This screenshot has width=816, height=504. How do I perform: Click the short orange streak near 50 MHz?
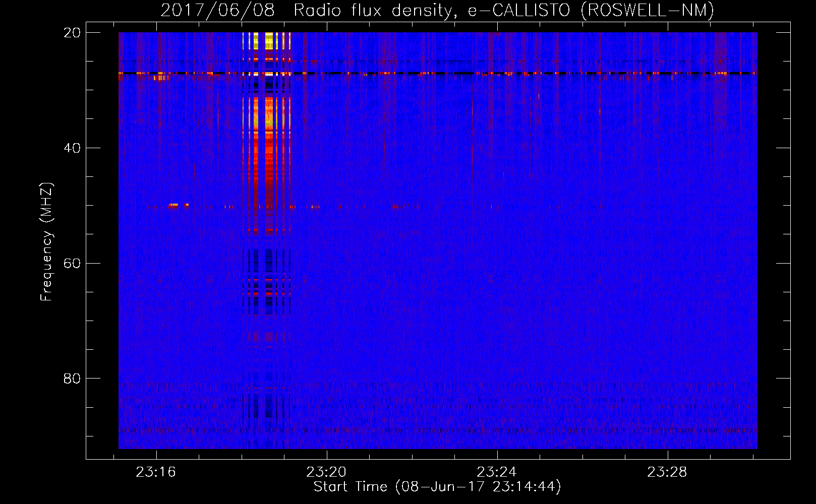[x=178, y=205]
